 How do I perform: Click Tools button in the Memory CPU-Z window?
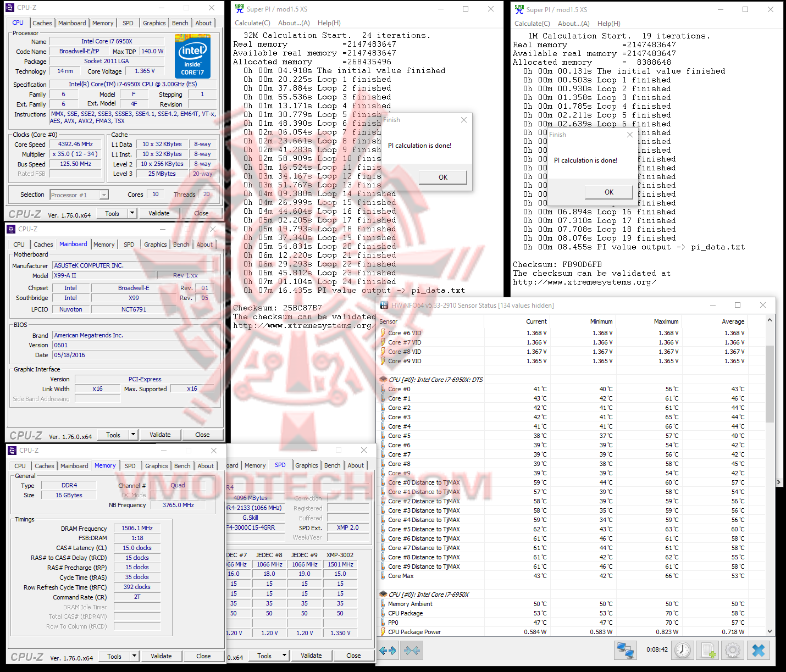[114, 656]
